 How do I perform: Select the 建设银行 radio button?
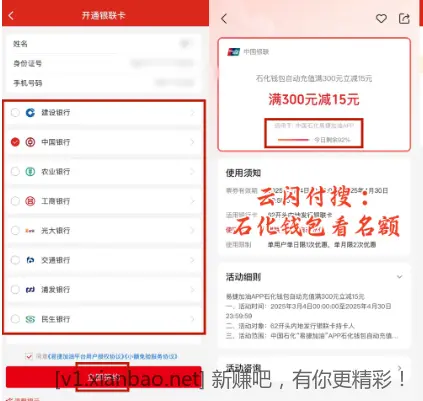15,113
